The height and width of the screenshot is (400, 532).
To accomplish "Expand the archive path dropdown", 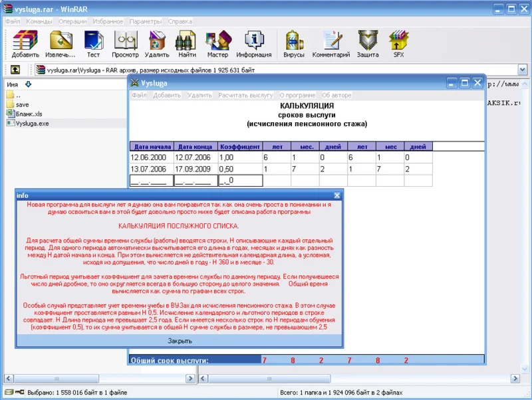I will pos(522,70).
